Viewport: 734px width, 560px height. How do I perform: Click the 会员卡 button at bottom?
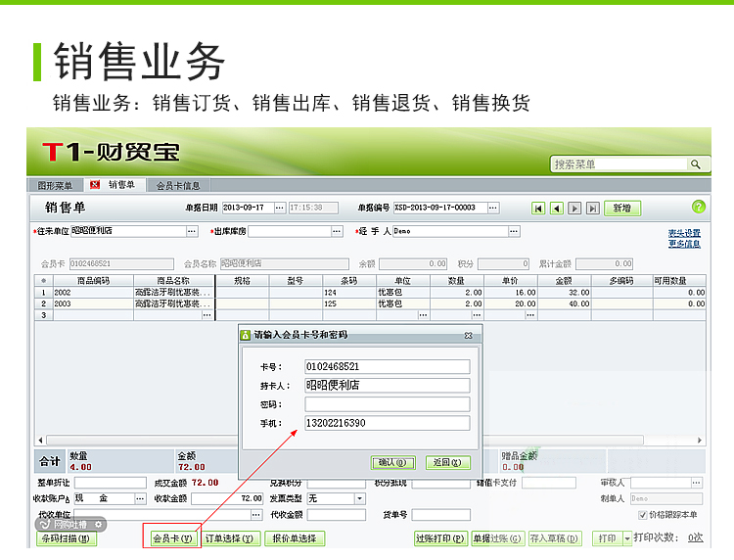pos(172,538)
